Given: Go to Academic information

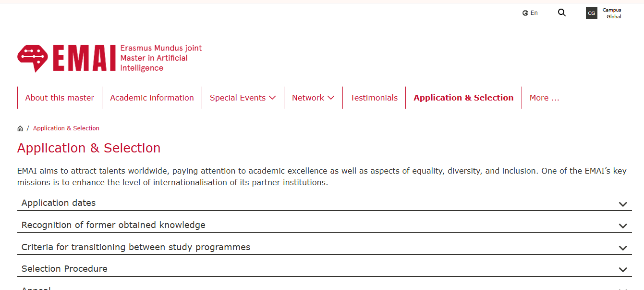Looking at the screenshot, I should coord(152,98).
